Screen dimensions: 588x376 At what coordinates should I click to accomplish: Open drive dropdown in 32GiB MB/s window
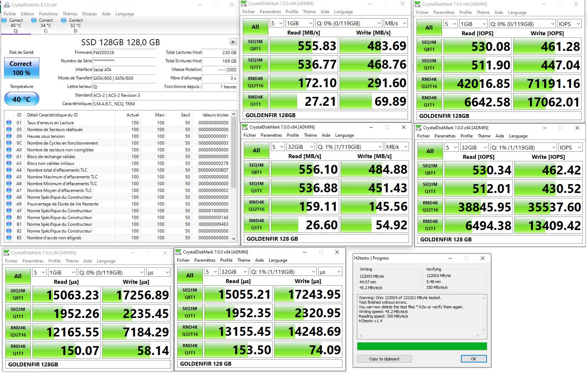[350, 147]
